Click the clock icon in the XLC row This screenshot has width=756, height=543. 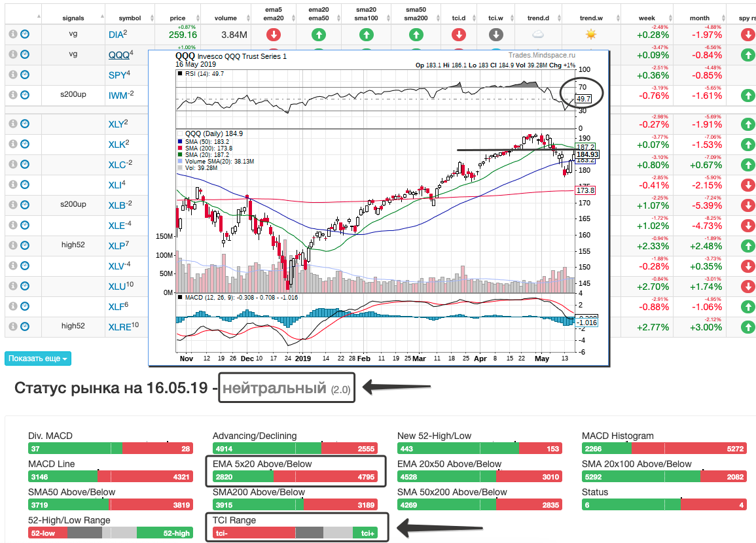(x=25, y=164)
